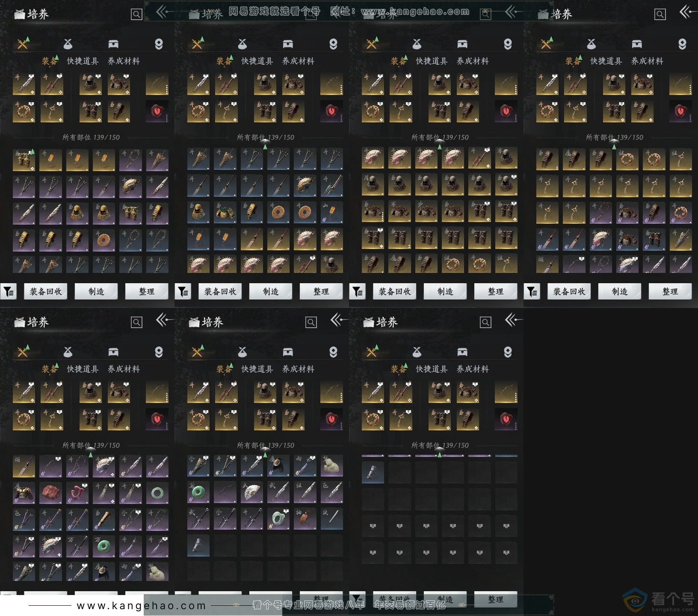
Task: Click back arrows in the top-right panel
Action: (x=688, y=12)
